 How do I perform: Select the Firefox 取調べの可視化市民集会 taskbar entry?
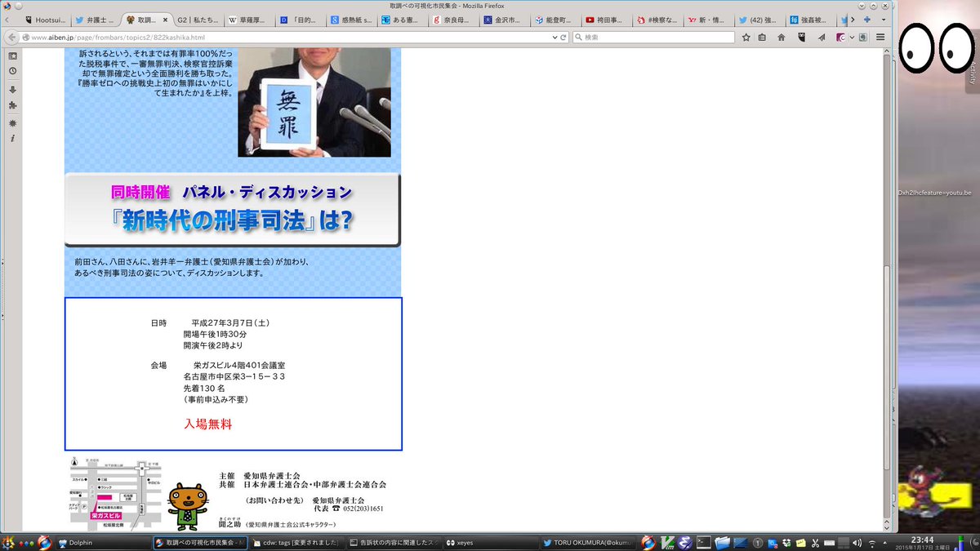(x=200, y=542)
